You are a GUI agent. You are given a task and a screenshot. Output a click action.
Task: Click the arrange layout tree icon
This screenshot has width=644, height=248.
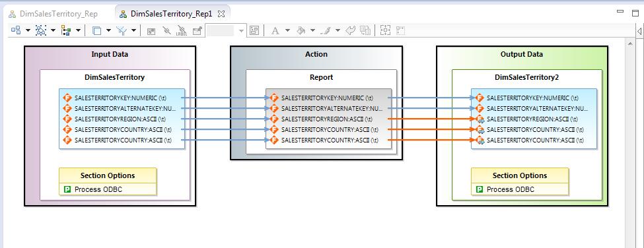click(65, 30)
